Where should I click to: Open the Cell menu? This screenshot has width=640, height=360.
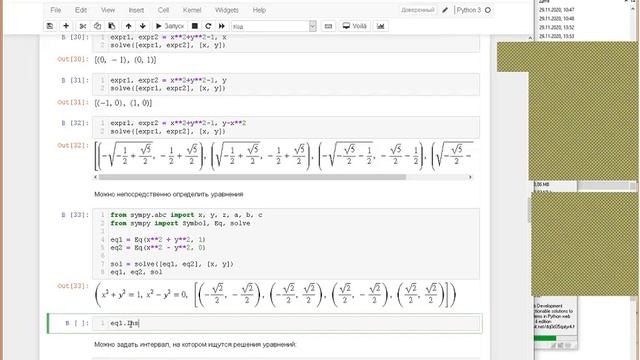tap(163, 10)
